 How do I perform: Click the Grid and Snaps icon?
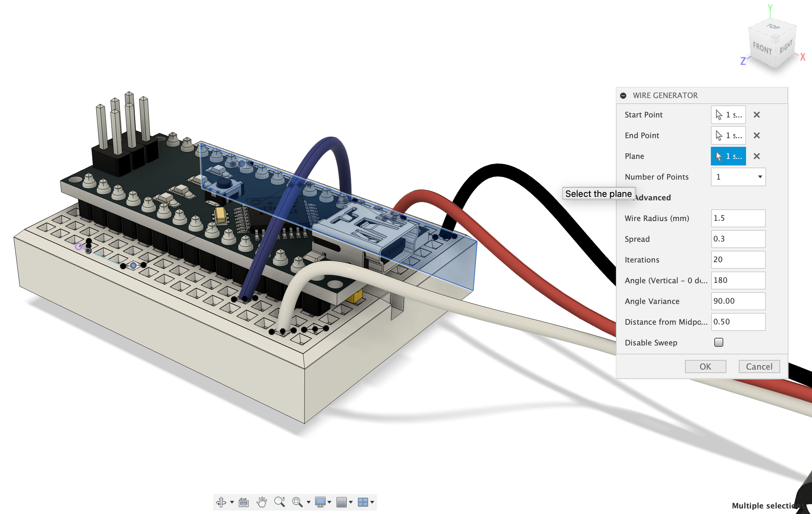point(341,502)
